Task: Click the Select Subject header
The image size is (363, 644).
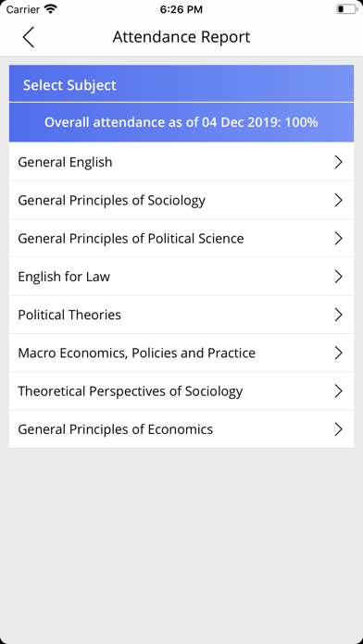Action: click(181, 83)
